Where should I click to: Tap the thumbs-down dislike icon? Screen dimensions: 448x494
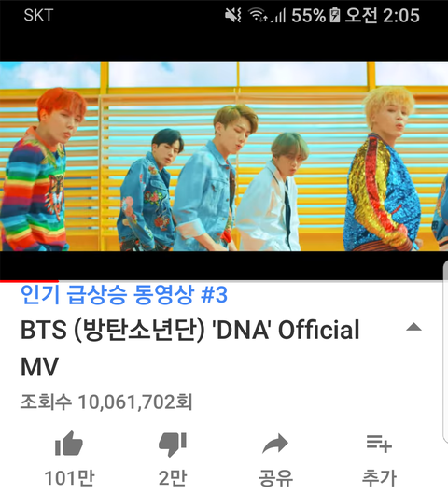coord(173,445)
